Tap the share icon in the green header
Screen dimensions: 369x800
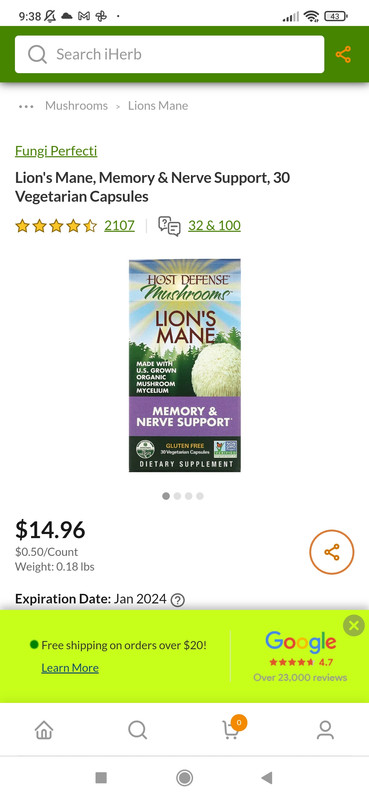[343, 55]
